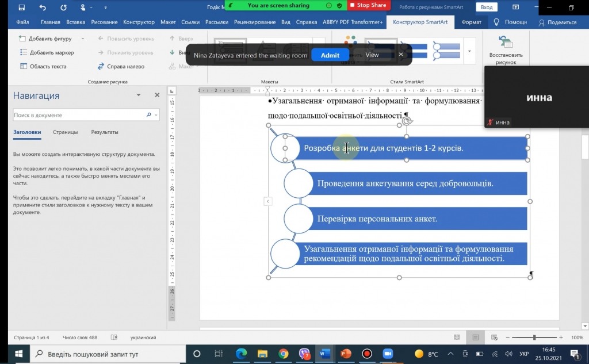This screenshot has height=364, width=589.
Task: Switch to the Формат tab
Action: point(471,22)
